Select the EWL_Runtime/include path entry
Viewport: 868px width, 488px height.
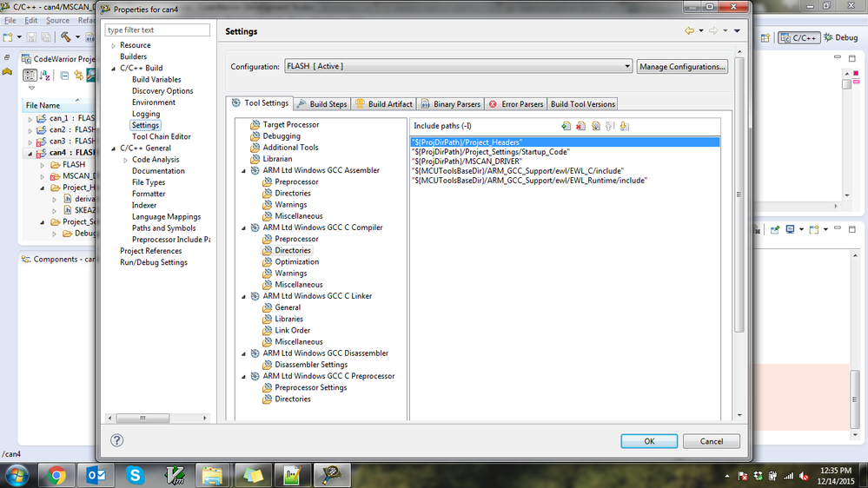pos(565,181)
